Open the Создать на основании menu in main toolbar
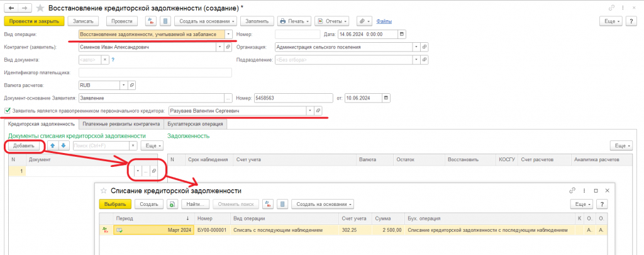 tap(206, 21)
